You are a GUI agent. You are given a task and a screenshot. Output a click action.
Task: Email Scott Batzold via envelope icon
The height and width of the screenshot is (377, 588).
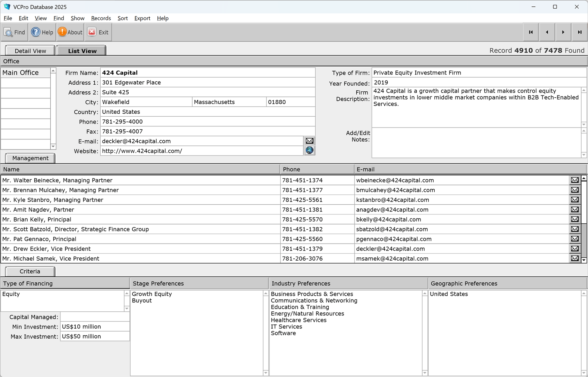[575, 229]
